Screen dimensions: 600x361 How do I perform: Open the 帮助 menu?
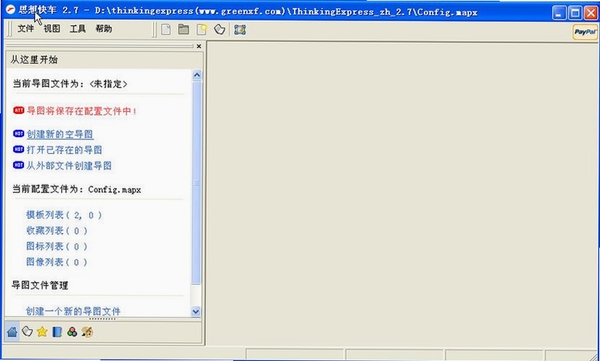[x=104, y=29]
